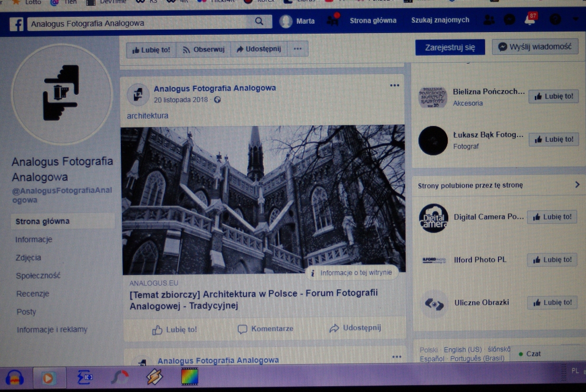Select Recenzje in the left menu
The image size is (586, 392).
pos(32,293)
